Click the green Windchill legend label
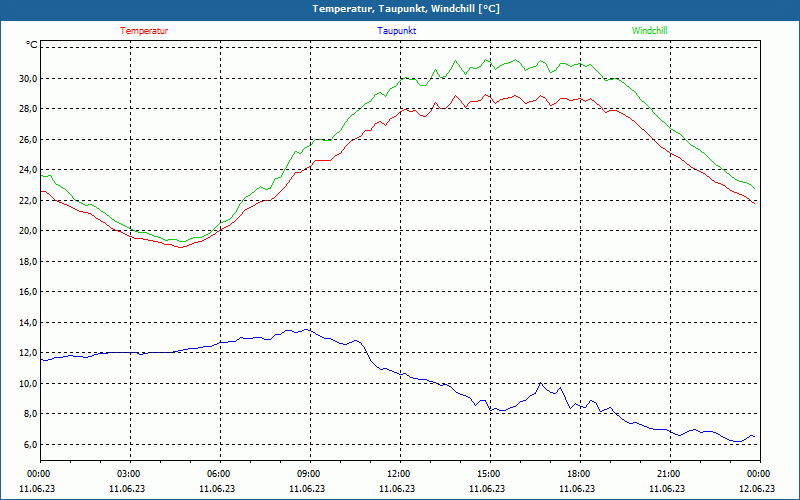 click(x=649, y=31)
